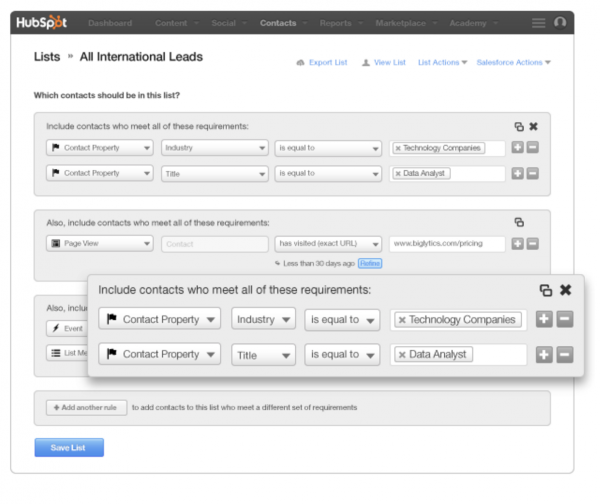Click the disabled Contact input field
This screenshot has height=504, width=600.
[x=215, y=244]
